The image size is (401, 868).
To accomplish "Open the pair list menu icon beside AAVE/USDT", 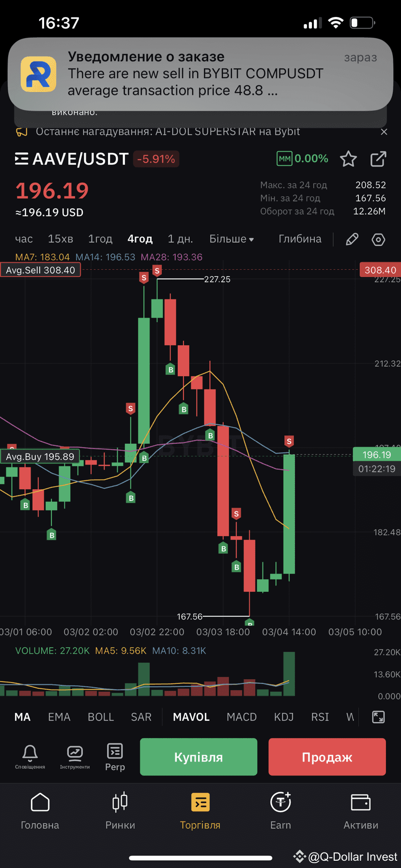I will click(21, 159).
